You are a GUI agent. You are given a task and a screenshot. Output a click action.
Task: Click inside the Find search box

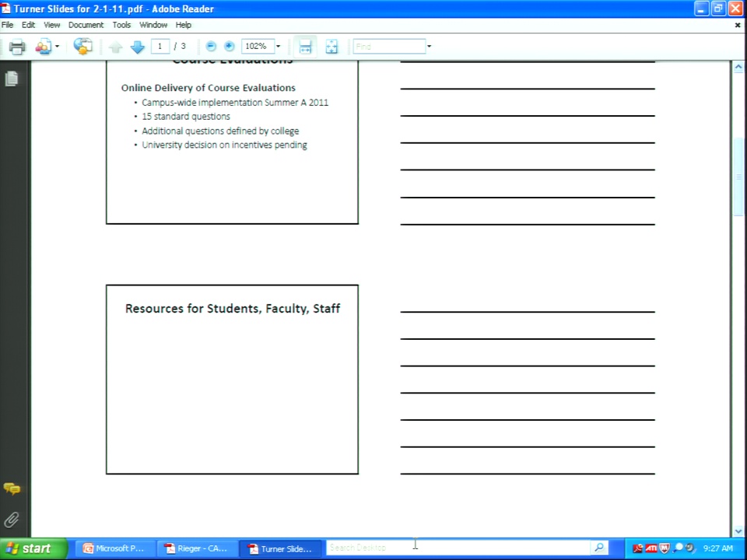[x=389, y=46]
